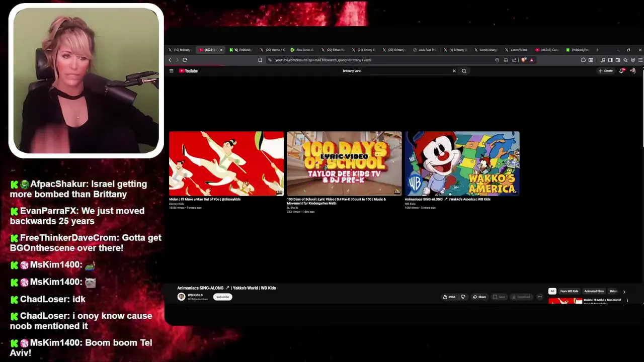644x362 pixels.
Task: Open Animaniacs Wakko's America title link
Action: click(x=447, y=199)
